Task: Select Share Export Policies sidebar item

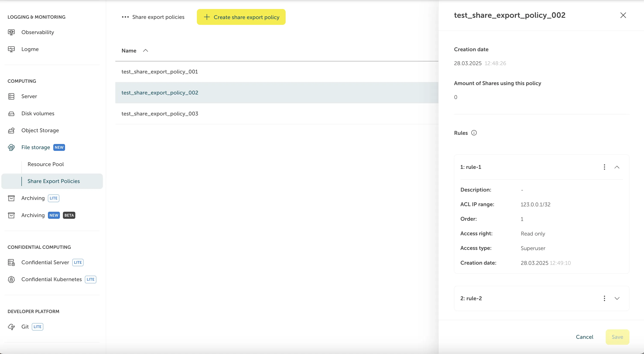Action: tap(53, 181)
